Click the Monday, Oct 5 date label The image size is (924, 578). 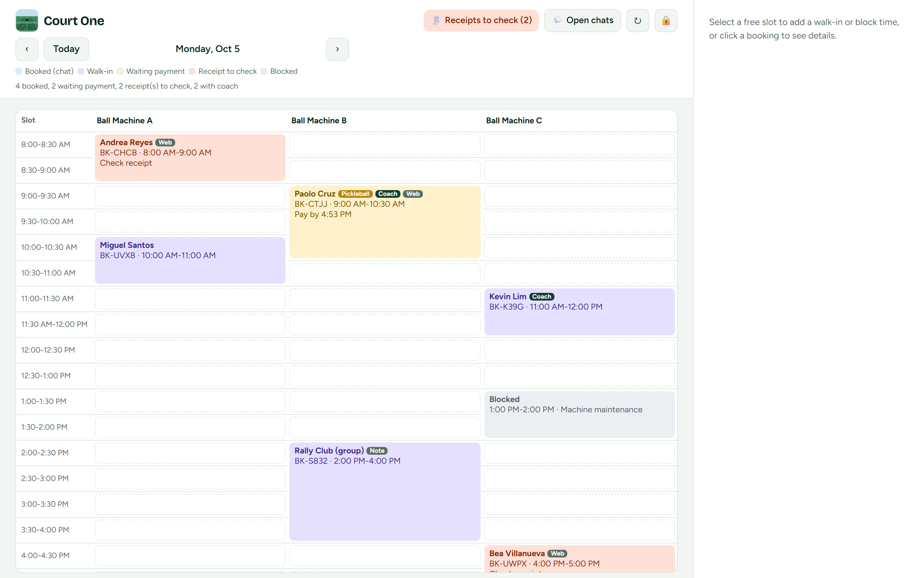207,49
